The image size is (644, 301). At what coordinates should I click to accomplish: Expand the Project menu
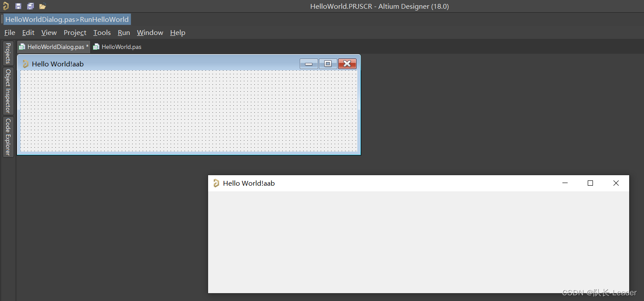(75, 33)
